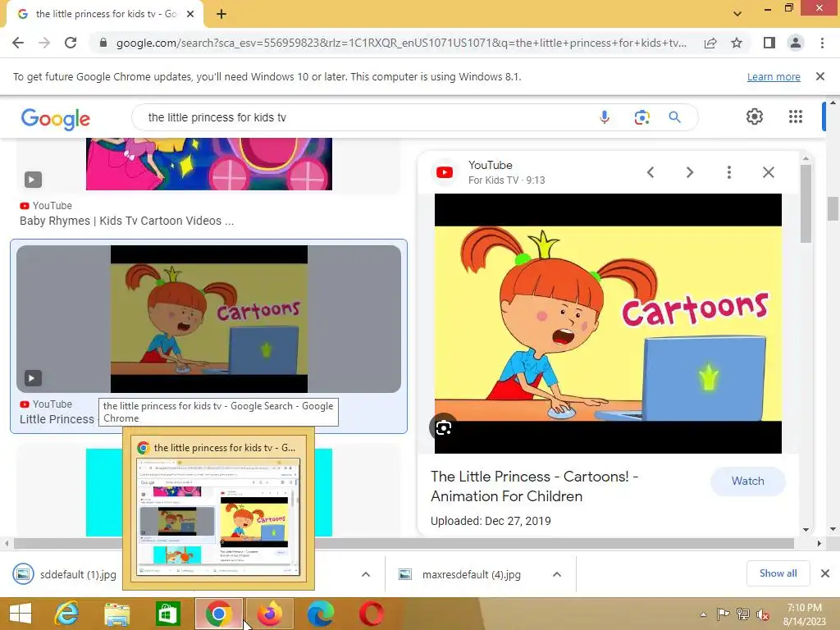
Task: Switch to Firefox on the taskbar
Action: 270,614
